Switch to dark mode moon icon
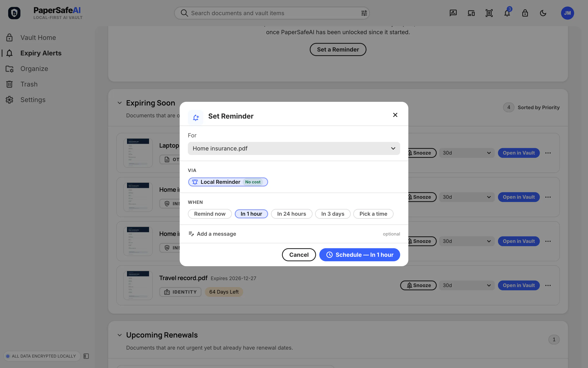The width and height of the screenshot is (588, 368). (543, 13)
